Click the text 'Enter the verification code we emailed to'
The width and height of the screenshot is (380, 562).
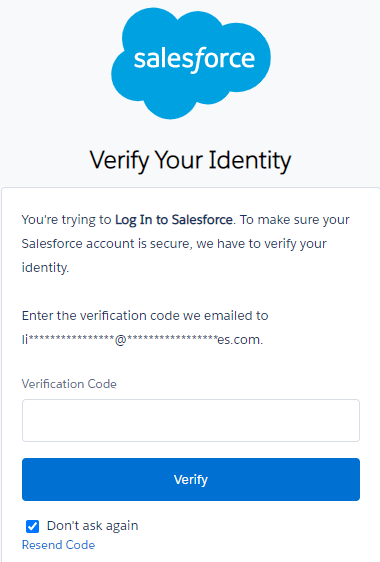click(x=145, y=316)
